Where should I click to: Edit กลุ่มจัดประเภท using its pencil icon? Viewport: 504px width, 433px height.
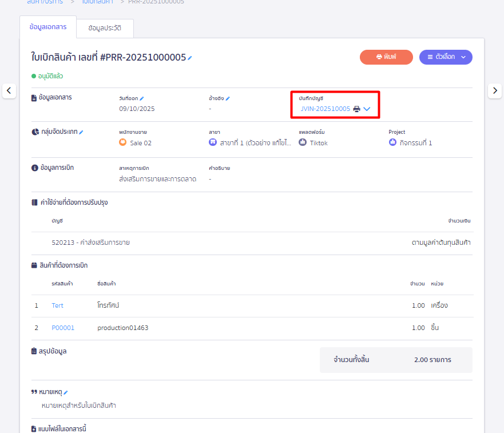[x=81, y=132]
